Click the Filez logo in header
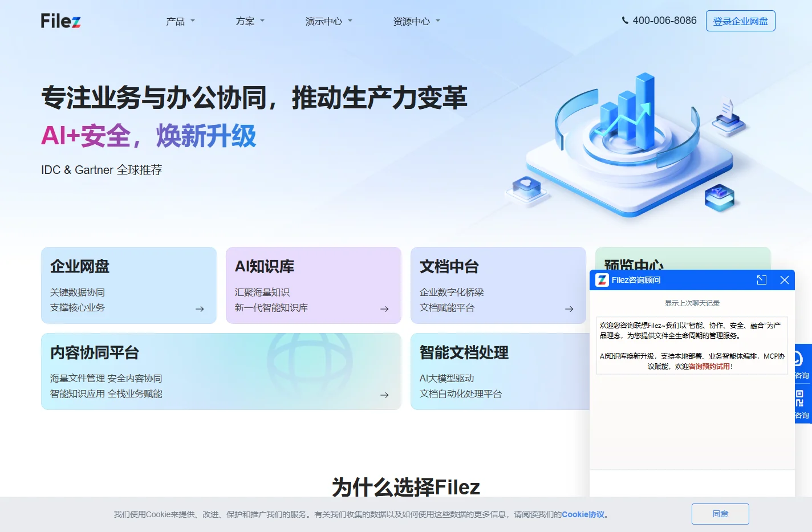 (60, 21)
